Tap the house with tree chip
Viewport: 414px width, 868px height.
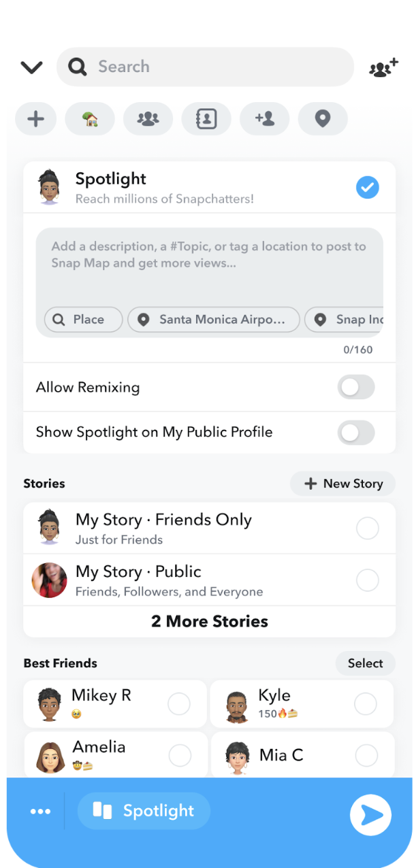pyautogui.click(x=90, y=119)
